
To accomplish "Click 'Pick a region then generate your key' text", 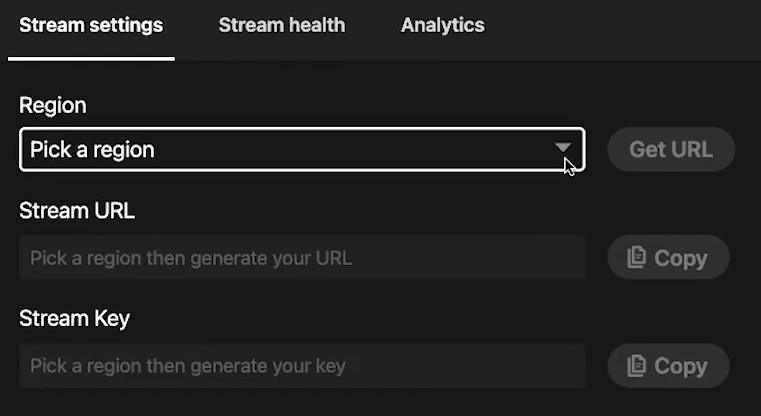I will [188, 366].
